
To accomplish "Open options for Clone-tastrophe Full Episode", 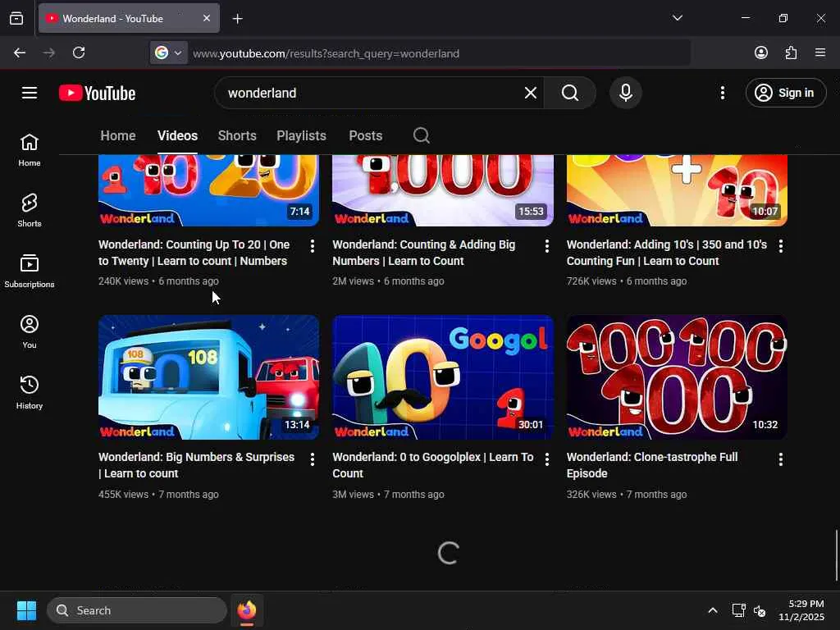I will [781, 459].
